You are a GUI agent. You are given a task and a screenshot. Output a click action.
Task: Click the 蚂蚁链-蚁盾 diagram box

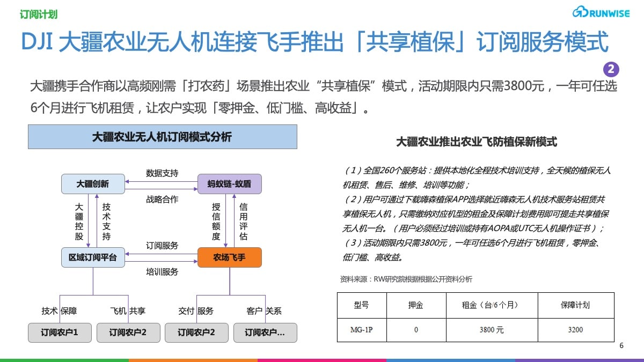pyautogui.click(x=229, y=184)
